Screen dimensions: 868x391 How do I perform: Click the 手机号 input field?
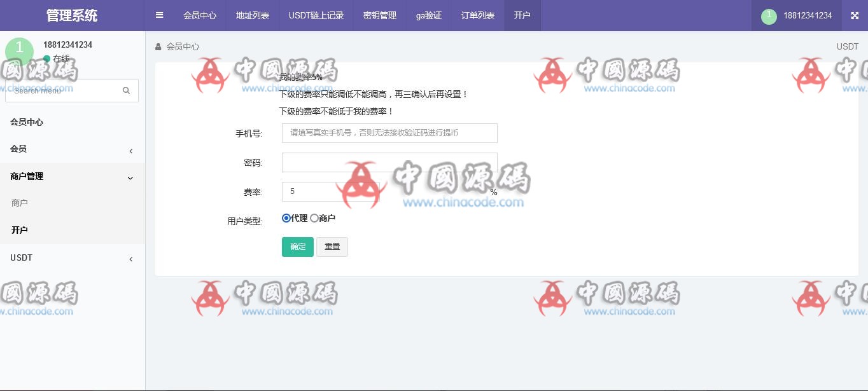pos(389,133)
